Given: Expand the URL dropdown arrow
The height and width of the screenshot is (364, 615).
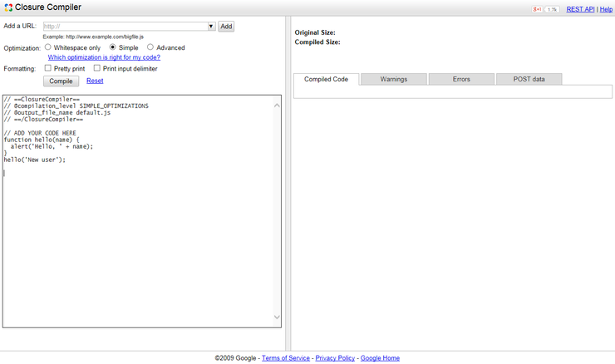Looking at the screenshot, I should click(x=211, y=27).
